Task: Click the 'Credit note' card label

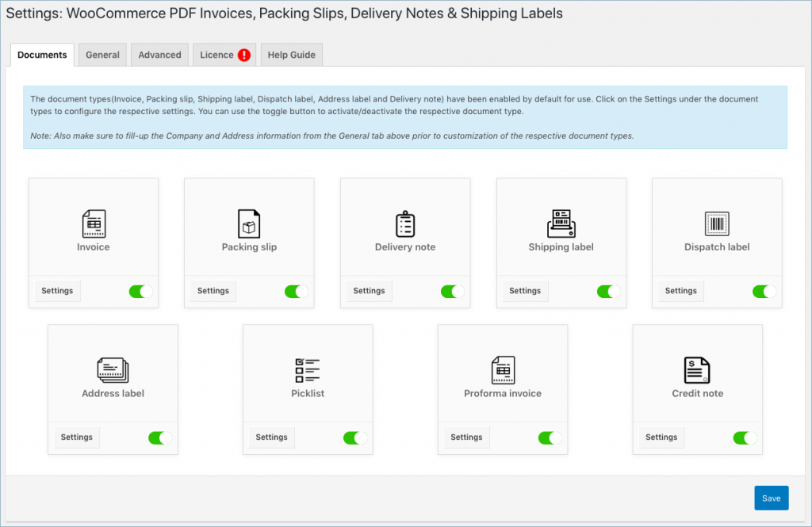Action: pos(698,393)
